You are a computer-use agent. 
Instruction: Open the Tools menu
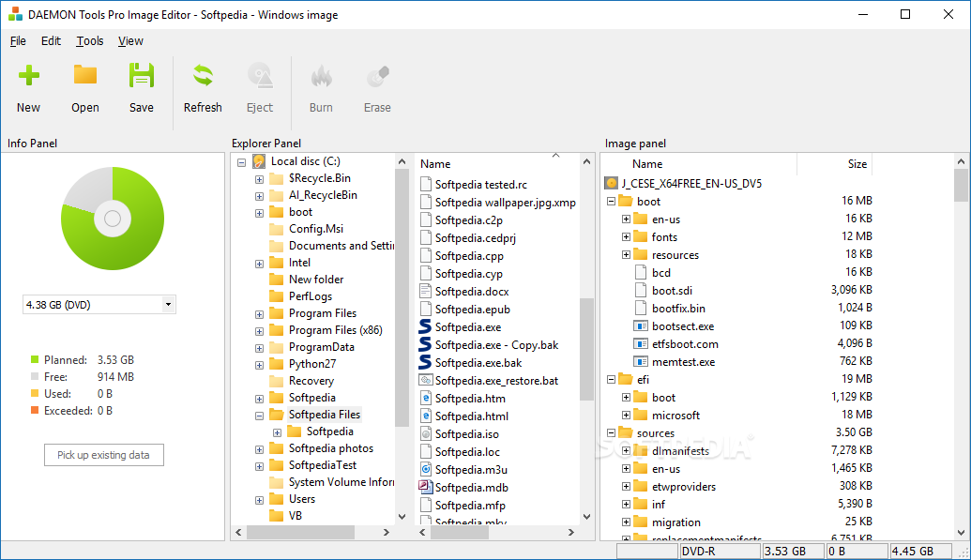click(90, 41)
